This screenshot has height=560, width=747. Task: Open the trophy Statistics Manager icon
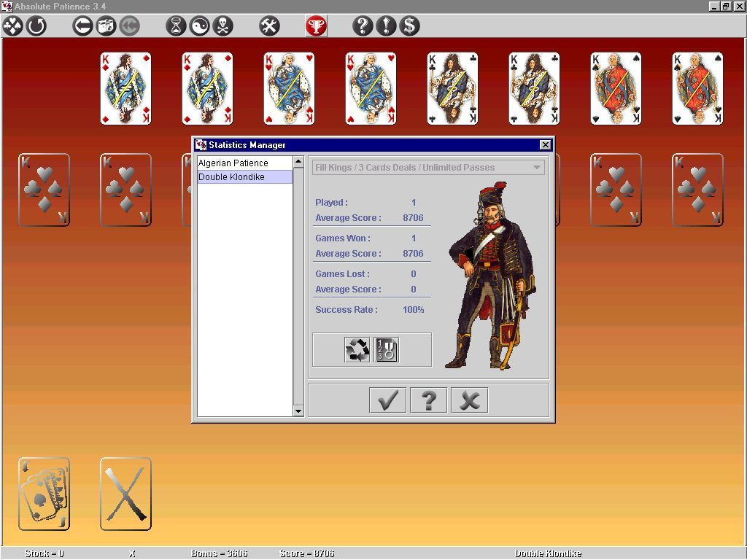click(315, 26)
